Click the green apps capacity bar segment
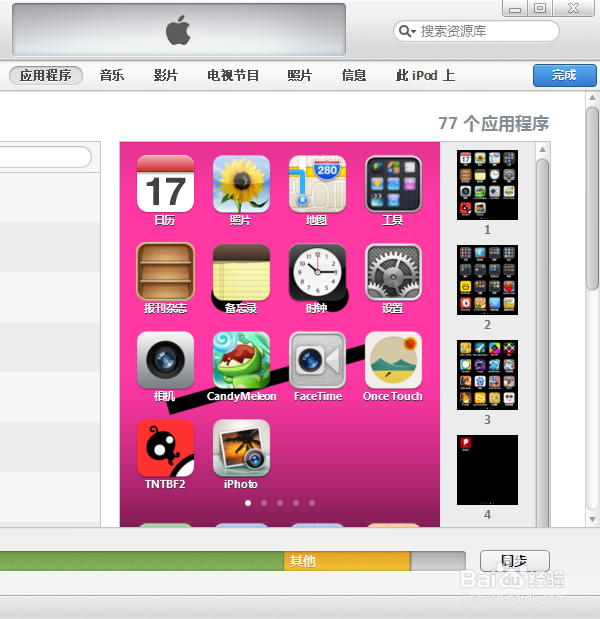The image size is (600, 619). (x=142, y=561)
